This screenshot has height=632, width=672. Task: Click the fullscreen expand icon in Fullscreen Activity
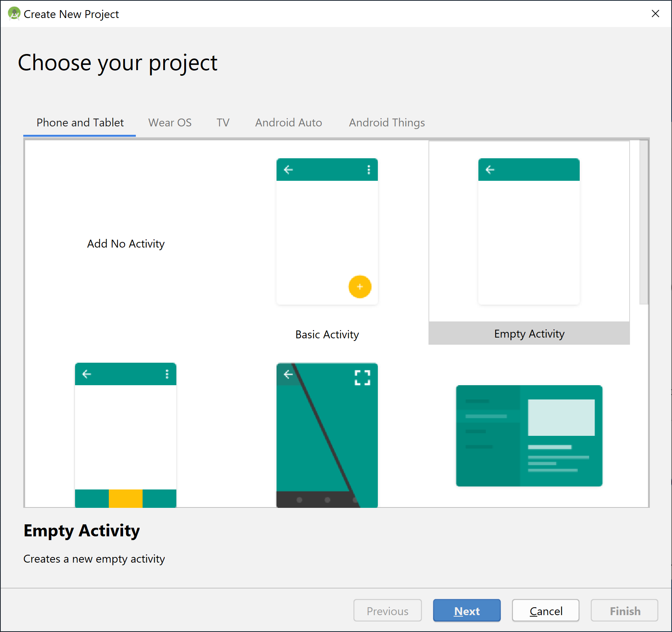click(x=362, y=378)
